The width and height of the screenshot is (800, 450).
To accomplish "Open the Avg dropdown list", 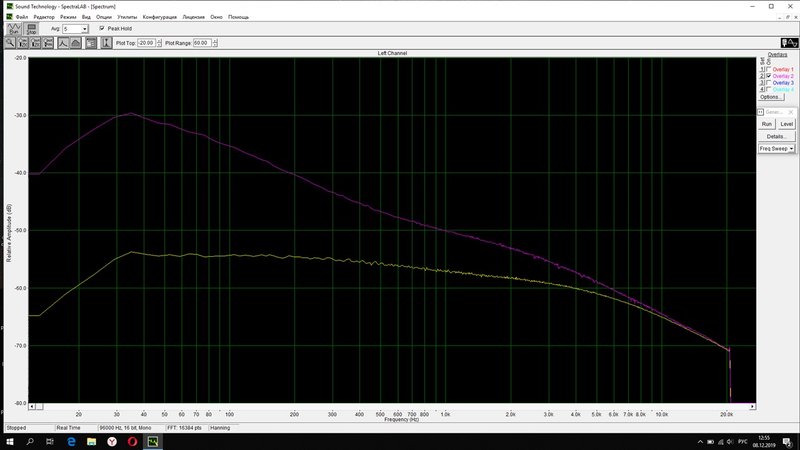I will tap(85, 29).
